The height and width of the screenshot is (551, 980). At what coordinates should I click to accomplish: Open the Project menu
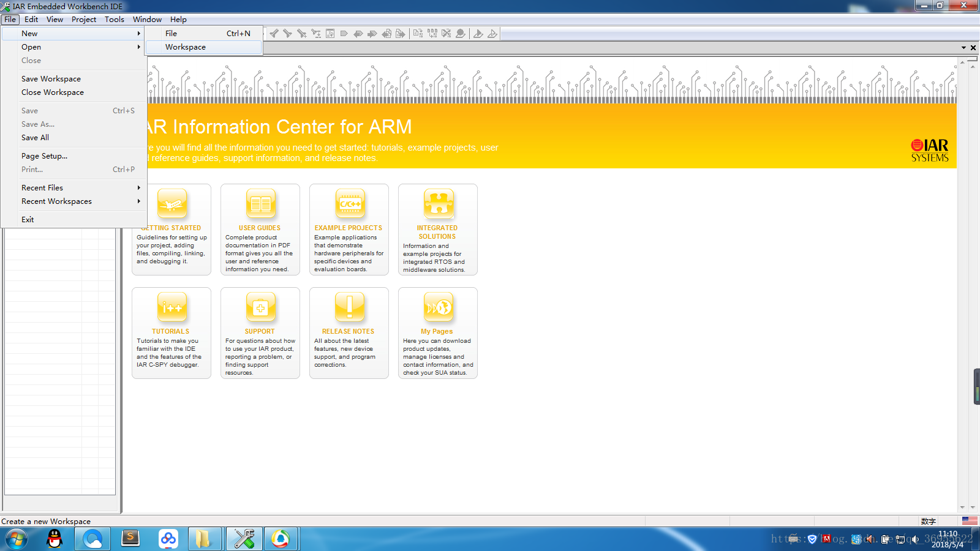tap(84, 20)
